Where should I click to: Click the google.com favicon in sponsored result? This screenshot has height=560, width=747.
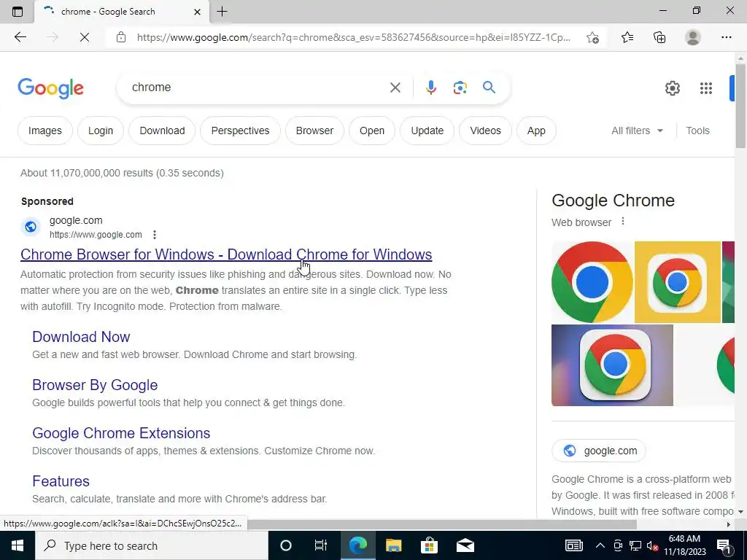coord(31,227)
